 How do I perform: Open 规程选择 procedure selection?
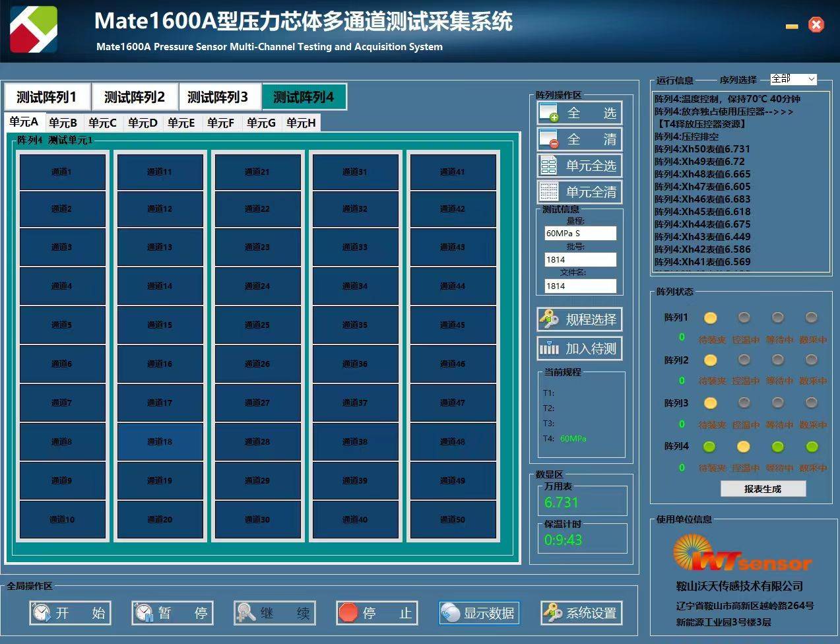coord(579,319)
